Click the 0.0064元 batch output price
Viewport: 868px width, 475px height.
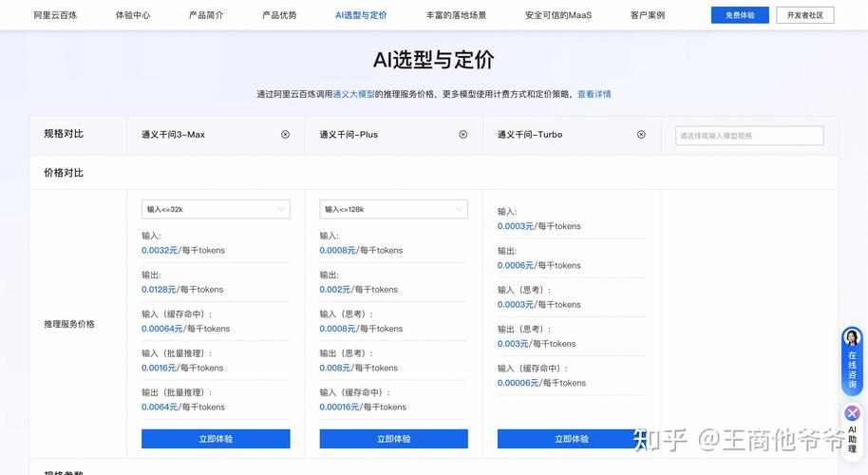coord(160,408)
